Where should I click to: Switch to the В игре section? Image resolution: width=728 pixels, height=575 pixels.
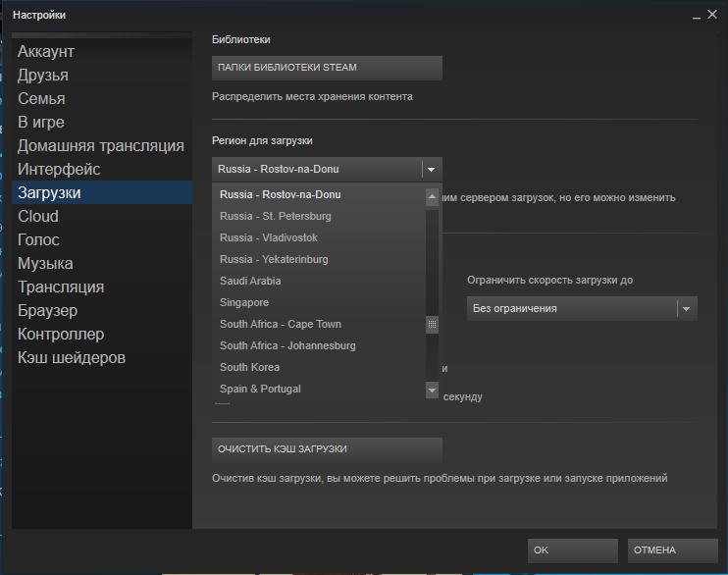[x=102, y=122]
